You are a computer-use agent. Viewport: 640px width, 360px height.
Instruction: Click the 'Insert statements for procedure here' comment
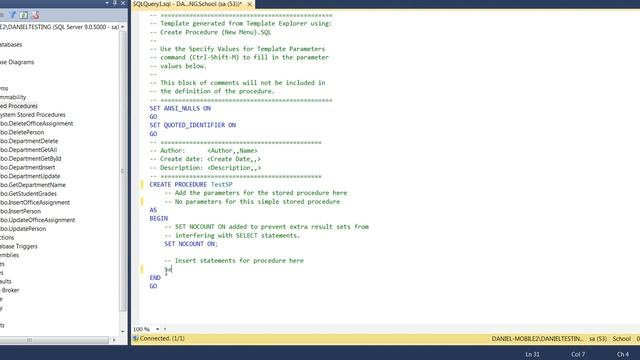(x=234, y=261)
